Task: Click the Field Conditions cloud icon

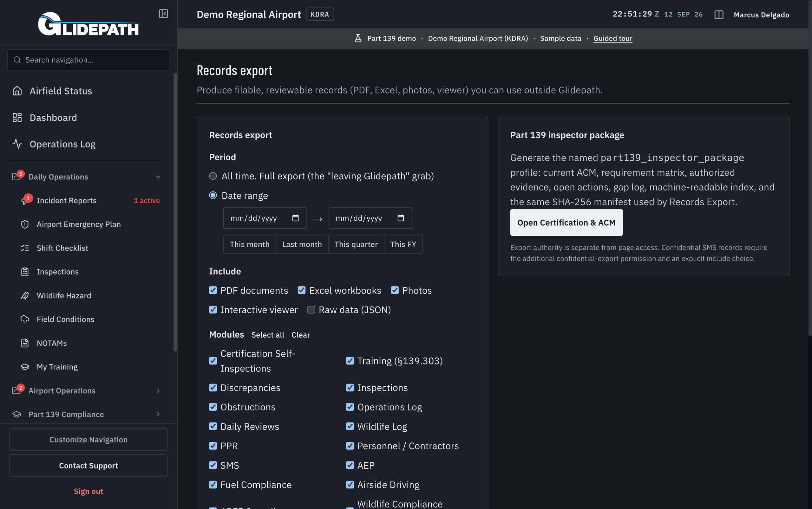Action: click(x=25, y=319)
